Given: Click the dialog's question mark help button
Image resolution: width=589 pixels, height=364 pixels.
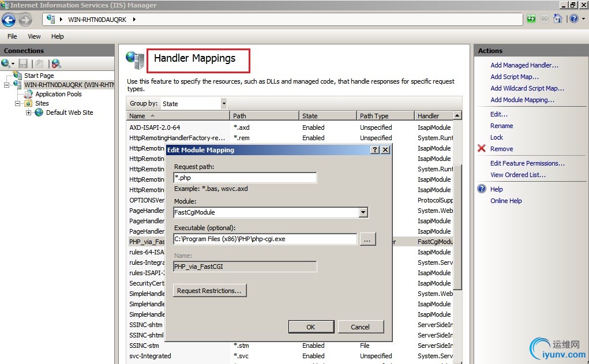Looking at the screenshot, I should [x=374, y=150].
